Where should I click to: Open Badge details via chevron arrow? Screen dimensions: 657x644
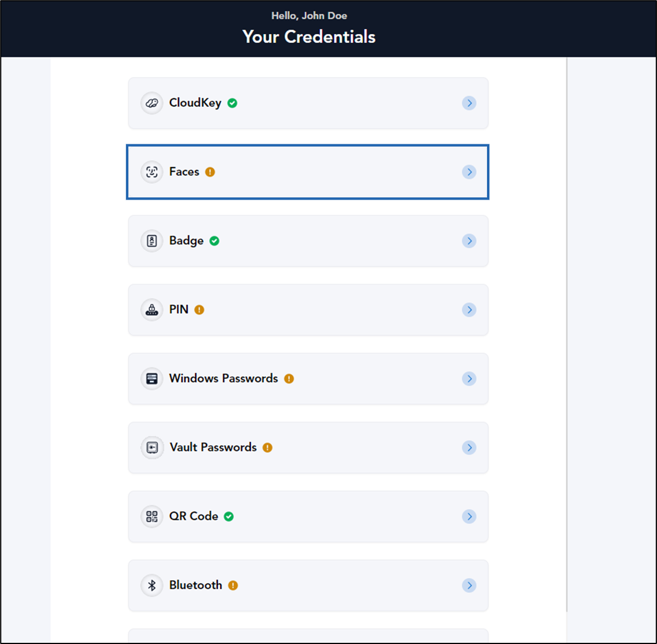pos(469,241)
